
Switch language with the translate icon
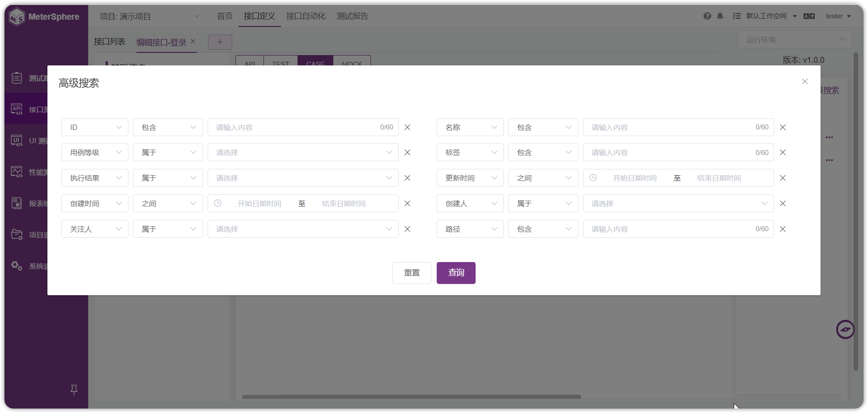click(809, 16)
